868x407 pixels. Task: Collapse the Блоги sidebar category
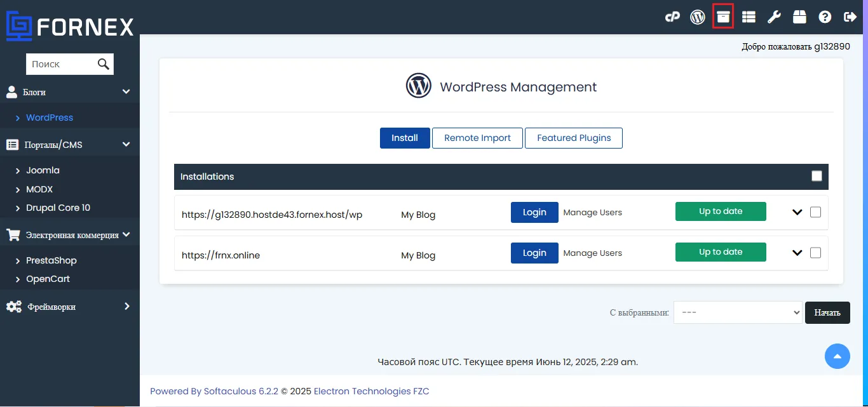tap(126, 92)
